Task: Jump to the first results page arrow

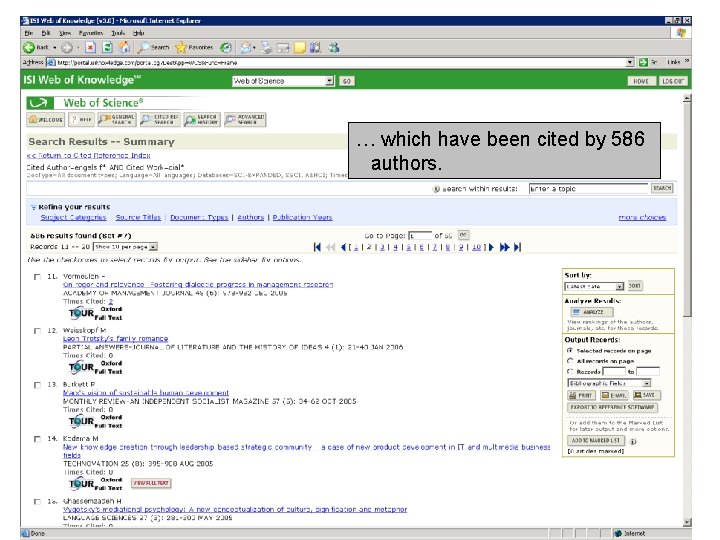Action: point(317,247)
